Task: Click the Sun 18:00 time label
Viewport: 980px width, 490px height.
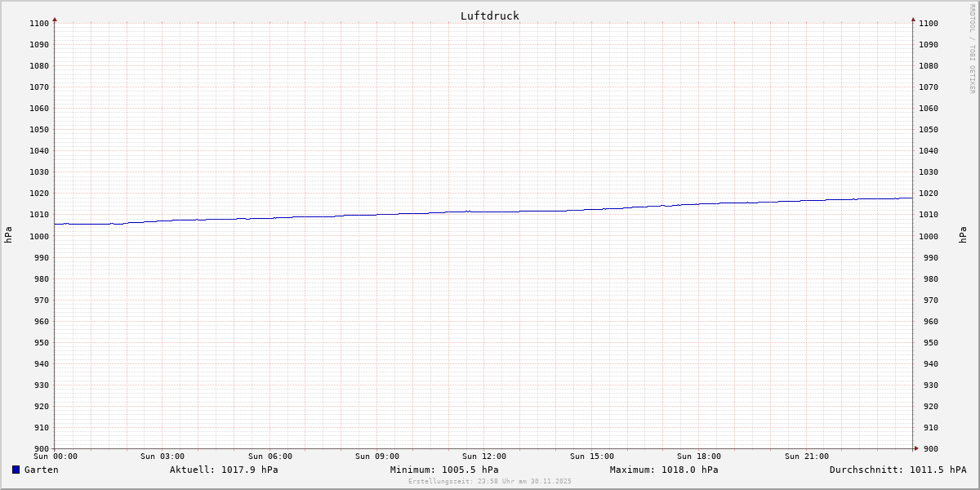Action: 699,457
